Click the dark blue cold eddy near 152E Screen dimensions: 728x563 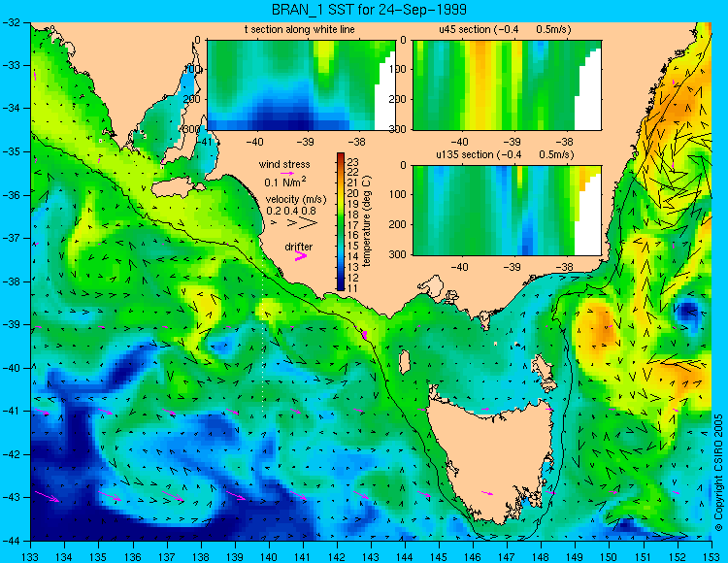click(x=687, y=312)
